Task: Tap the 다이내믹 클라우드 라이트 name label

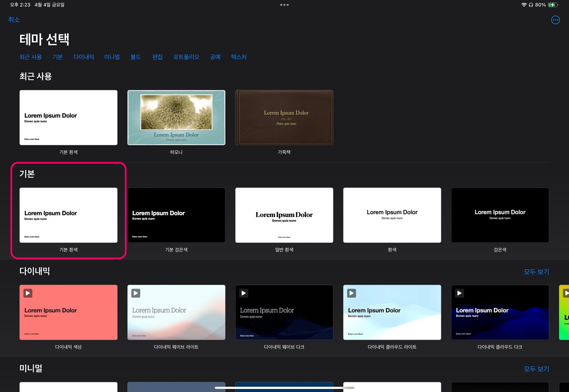Action: (392, 347)
